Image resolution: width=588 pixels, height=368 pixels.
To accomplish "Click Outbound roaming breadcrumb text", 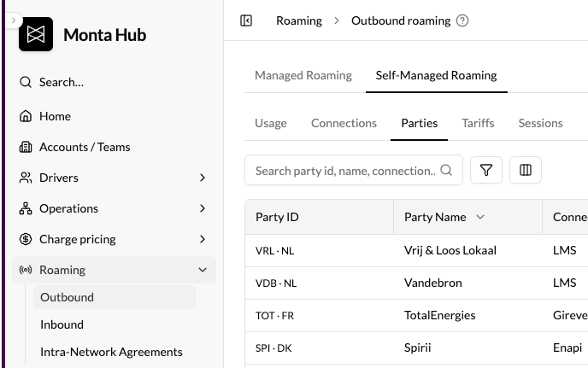I will click(401, 20).
